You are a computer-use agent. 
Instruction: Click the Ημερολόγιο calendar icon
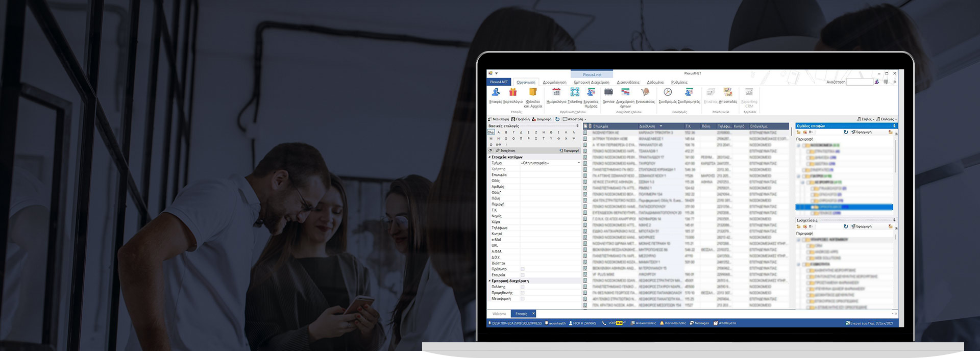(556, 93)
